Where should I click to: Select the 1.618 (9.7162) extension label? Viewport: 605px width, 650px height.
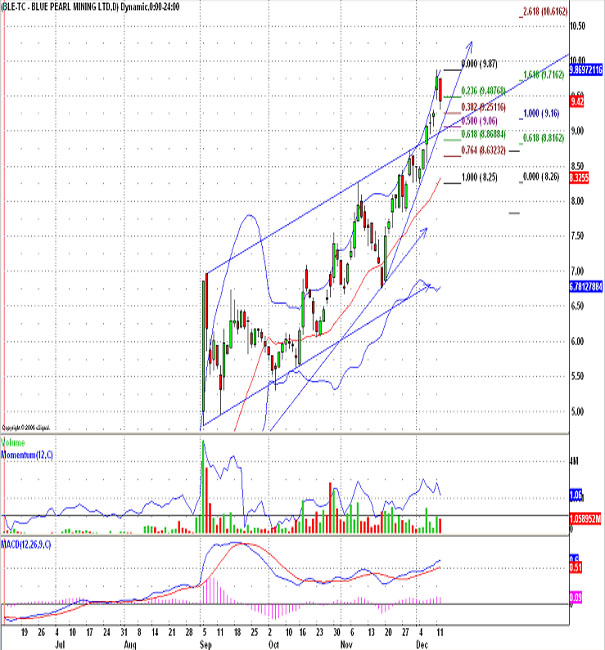[x=544, y=75]
